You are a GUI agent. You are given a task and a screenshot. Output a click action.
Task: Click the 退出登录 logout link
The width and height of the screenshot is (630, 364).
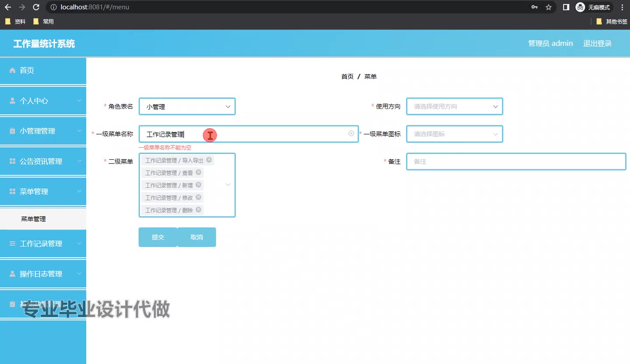(x=597, y=43)
